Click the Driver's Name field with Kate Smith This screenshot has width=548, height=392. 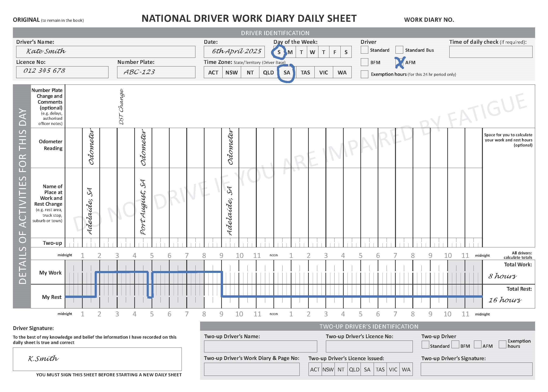click(x=106, y=51)
